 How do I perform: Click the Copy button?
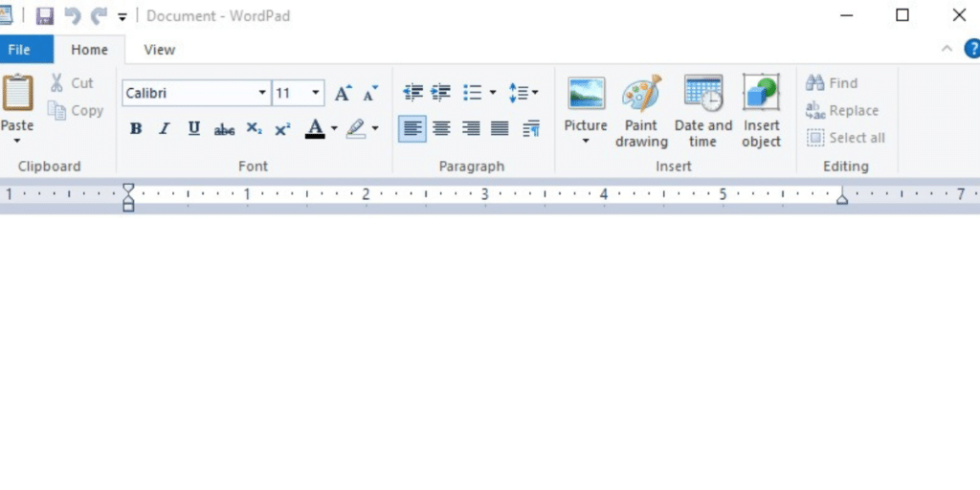coord(76,111)
